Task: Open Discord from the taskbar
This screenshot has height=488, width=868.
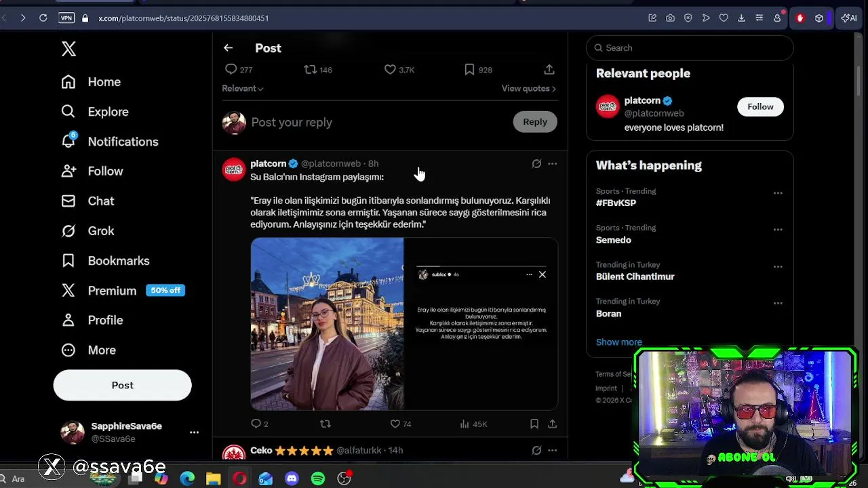Action: coord(292,479)
